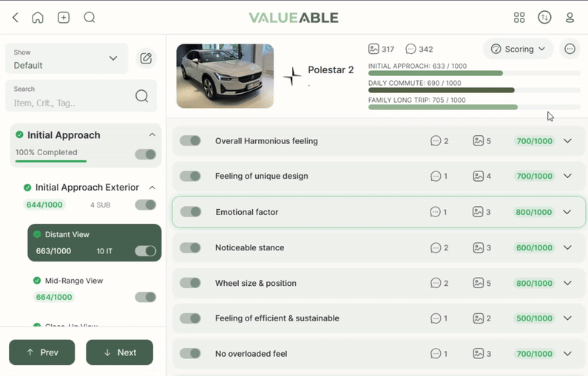588x376 pixels.
Task: Expand the Wheel size & position row
Action: point(567,283)
